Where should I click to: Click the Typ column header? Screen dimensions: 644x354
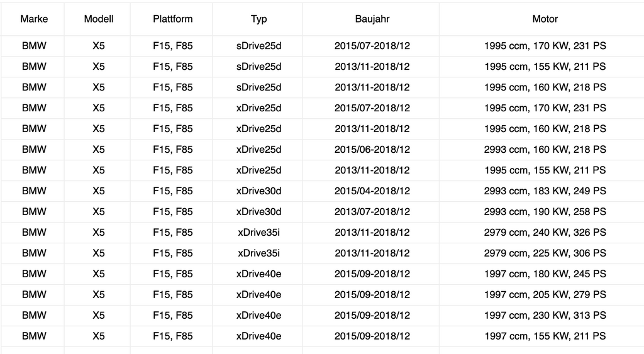pos(258,19)
